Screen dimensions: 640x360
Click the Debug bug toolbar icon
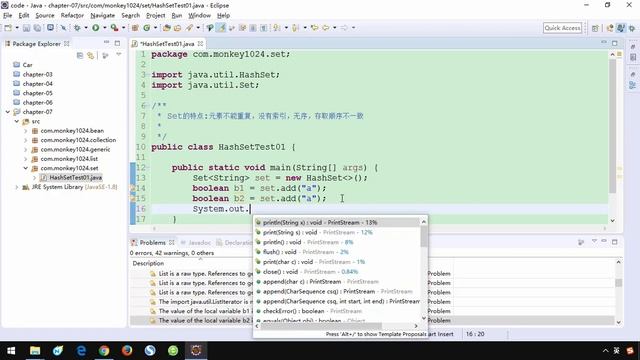tap(77, 28)
